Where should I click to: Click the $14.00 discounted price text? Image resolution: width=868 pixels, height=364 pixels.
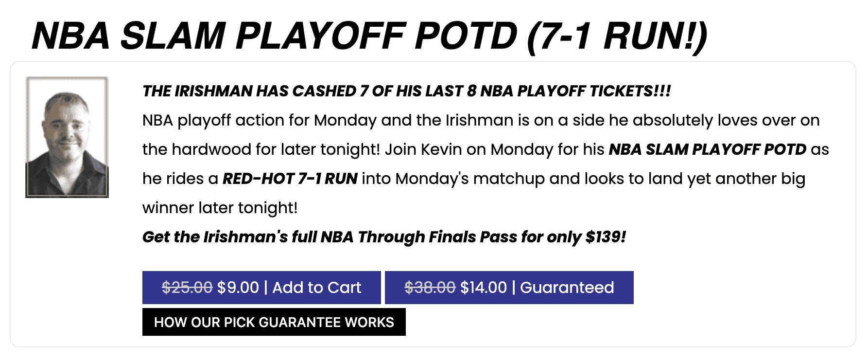coord(484,288)
